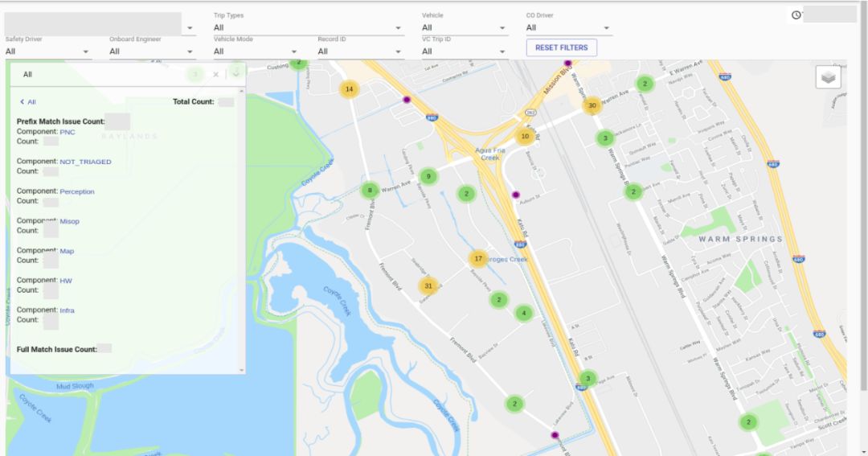Screen dimensions: 868x456
Task: Click the green cluster marker labeled 4
Action: pyautogui.click(x=524, y=313)
